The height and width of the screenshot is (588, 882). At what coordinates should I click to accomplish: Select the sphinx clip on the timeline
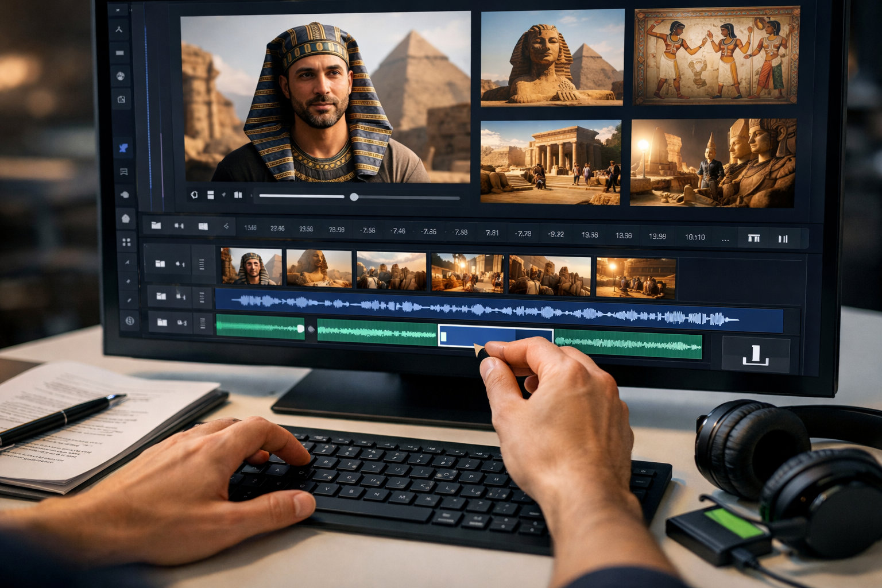319,269
